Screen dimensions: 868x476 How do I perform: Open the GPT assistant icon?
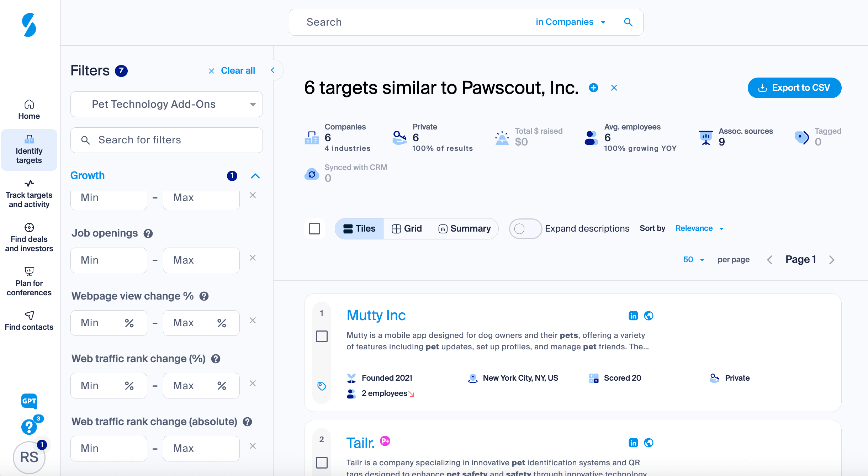pos(29,401)
